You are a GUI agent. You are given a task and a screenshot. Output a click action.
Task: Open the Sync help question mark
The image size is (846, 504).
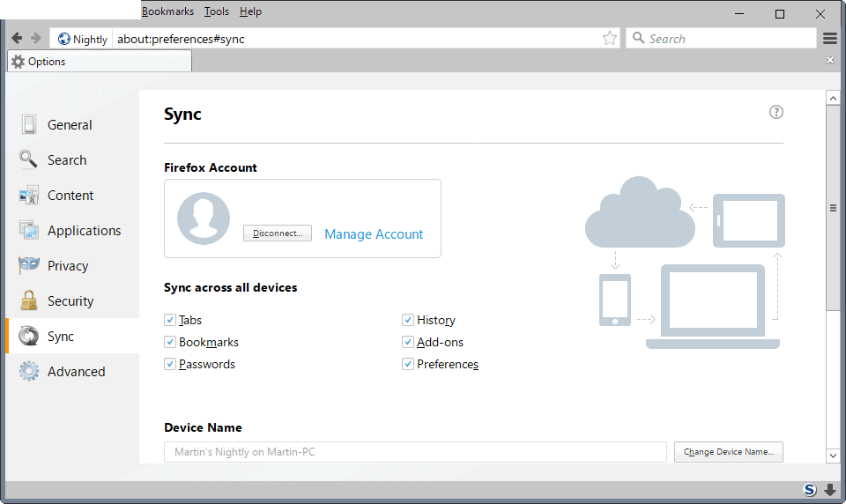tap(775, 112)
